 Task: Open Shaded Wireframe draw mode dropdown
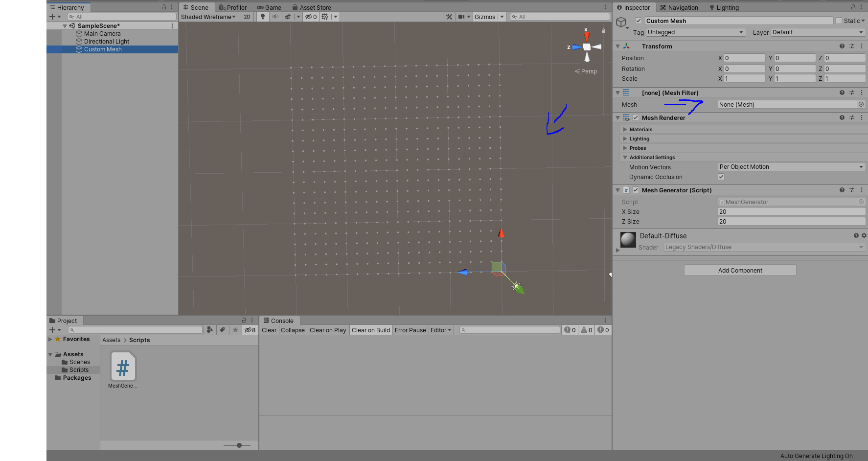pos(209,17)
